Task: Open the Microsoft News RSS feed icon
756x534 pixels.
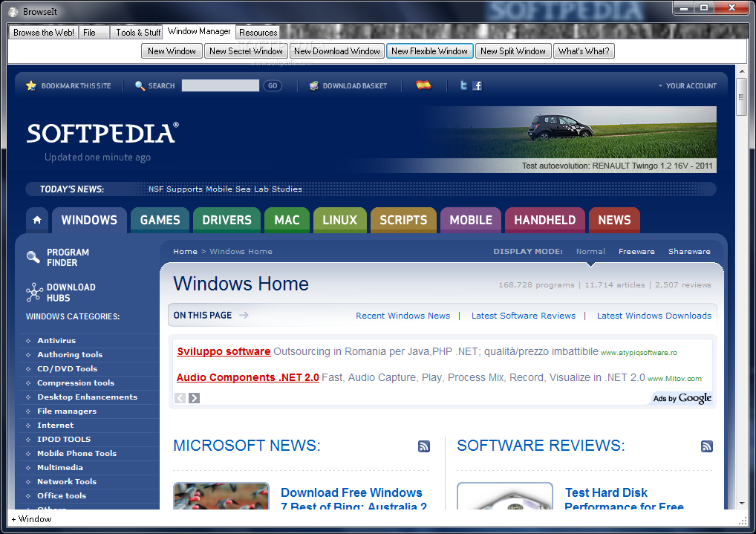Action: [424, 446]
